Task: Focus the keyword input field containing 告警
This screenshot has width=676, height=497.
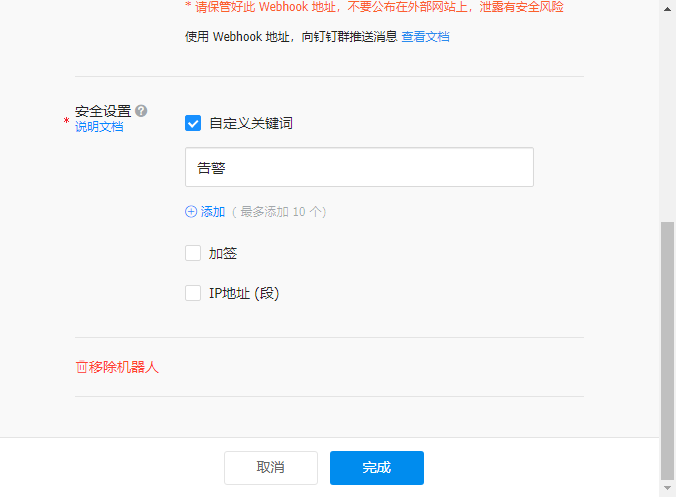Action: point(359,167)
